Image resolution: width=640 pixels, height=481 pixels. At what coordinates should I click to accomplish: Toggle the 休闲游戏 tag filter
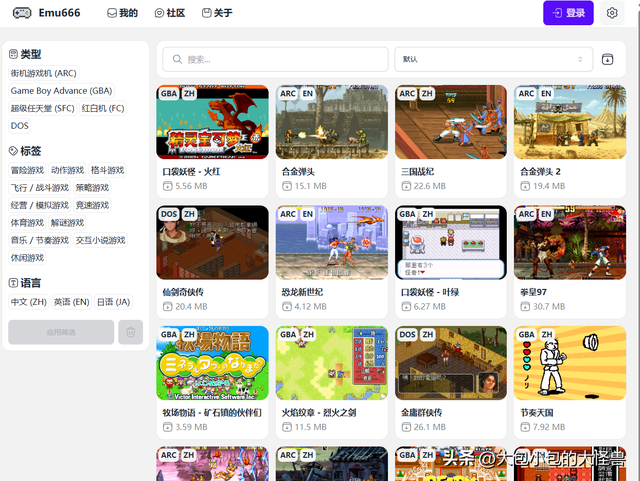pyautogui.click(x=27, y=258)
